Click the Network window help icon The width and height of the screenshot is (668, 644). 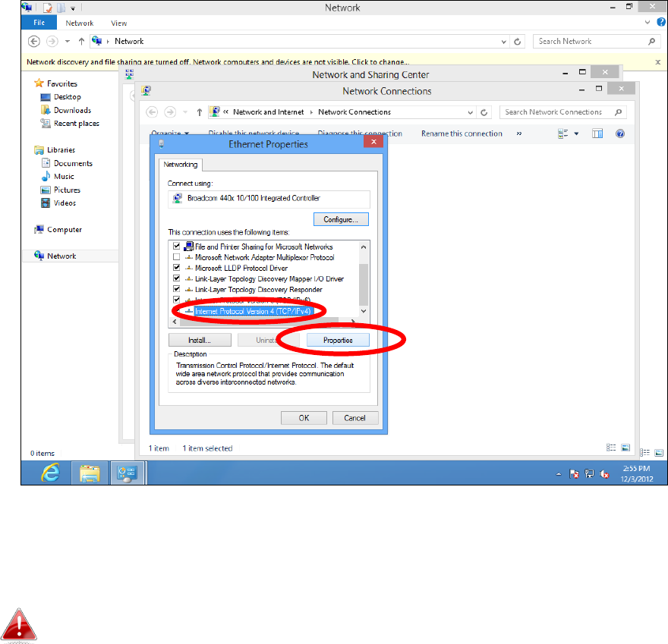[660, 22]
